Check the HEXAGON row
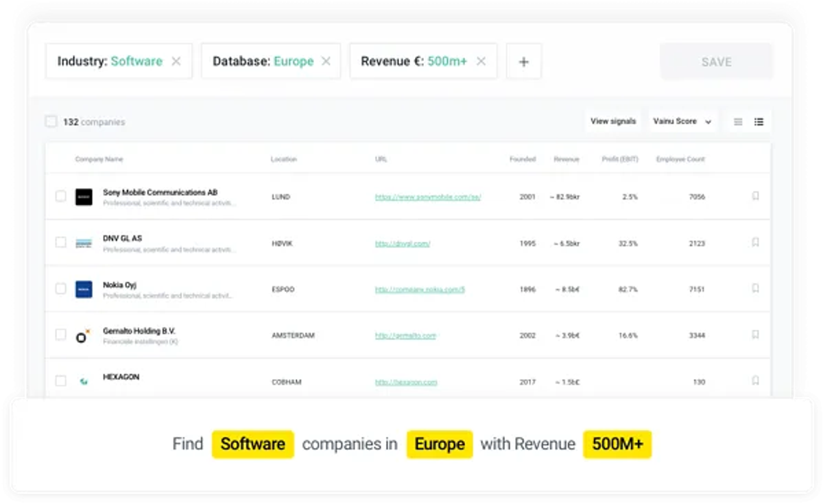The image size is (823, 504). pos(60,381)
